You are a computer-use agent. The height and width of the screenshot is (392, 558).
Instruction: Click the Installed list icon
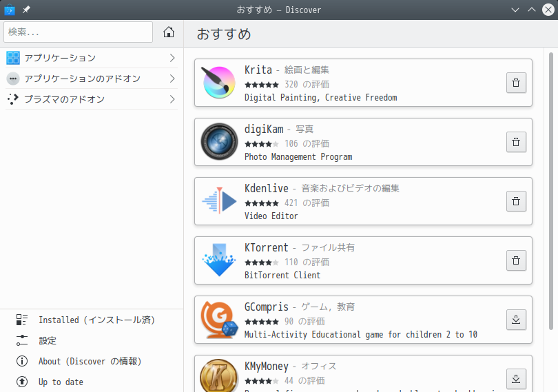coord(22,320)
